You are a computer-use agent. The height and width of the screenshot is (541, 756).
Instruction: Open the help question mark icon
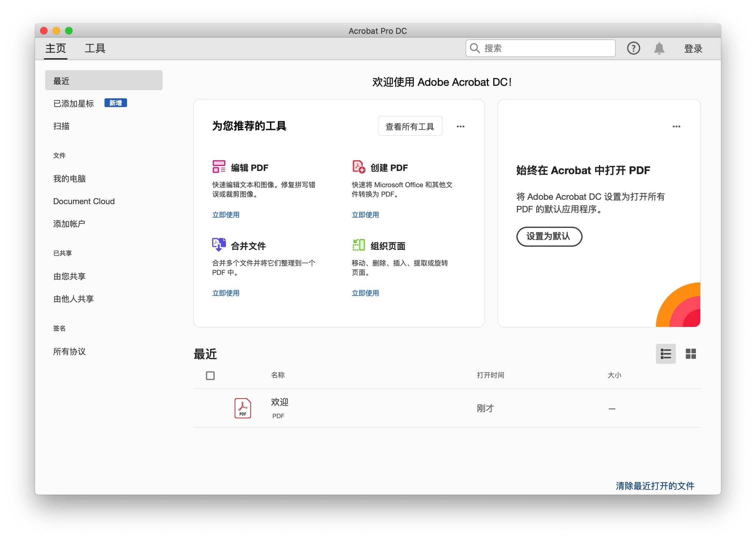[633, 48]
